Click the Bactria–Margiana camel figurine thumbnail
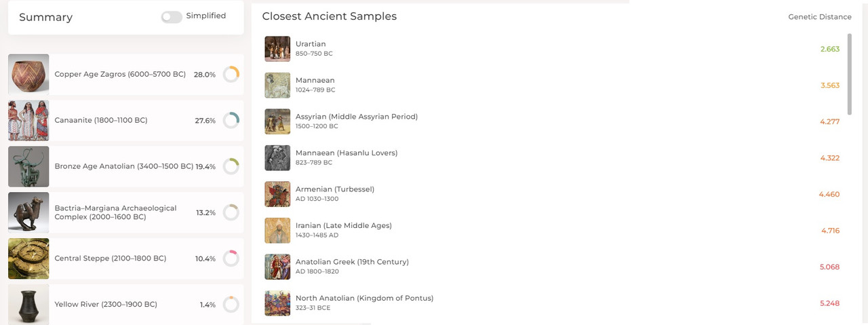 pyautogui.click(x=28, y=212)
